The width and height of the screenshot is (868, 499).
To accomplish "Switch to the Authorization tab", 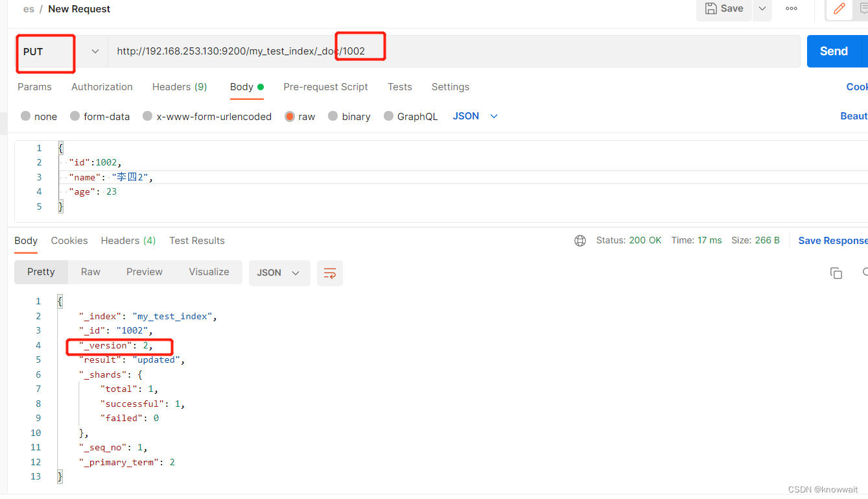I will [102, 87].
